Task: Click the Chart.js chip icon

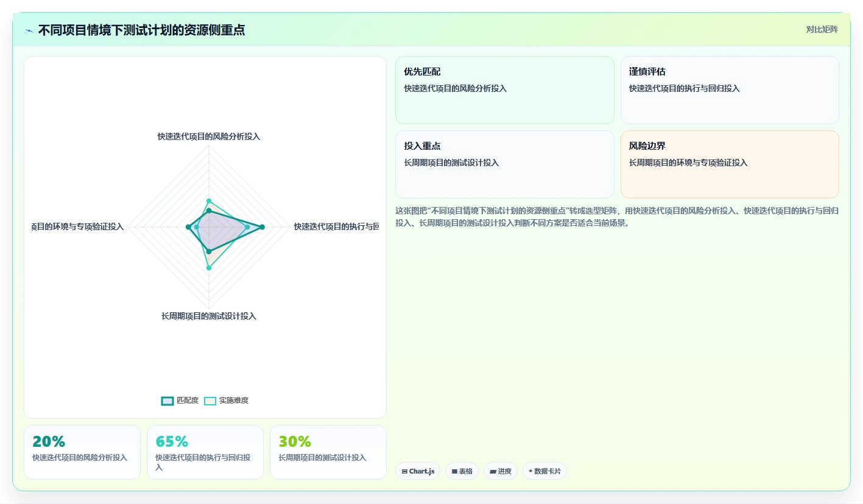Action: (x=404, y=471)
